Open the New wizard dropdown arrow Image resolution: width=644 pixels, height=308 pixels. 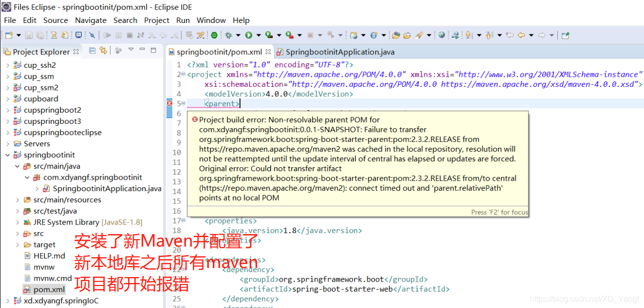(18, 35)
